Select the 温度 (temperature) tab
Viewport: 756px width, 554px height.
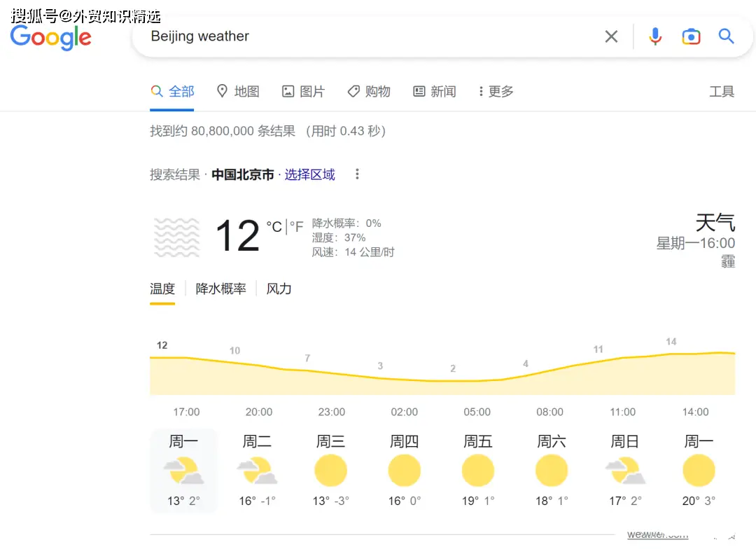162,288
